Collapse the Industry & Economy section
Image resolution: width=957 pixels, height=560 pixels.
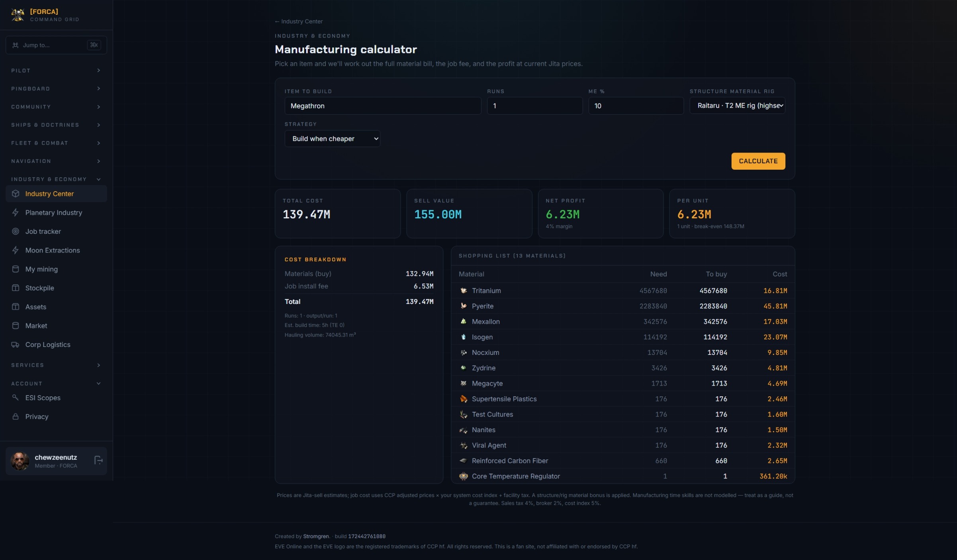pos(56,179)
